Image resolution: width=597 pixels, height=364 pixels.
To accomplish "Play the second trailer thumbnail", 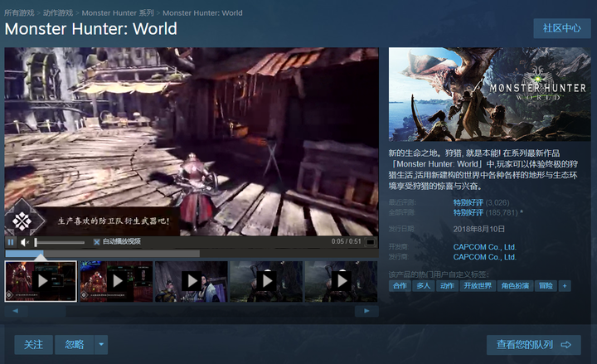I will pos(116,281).
